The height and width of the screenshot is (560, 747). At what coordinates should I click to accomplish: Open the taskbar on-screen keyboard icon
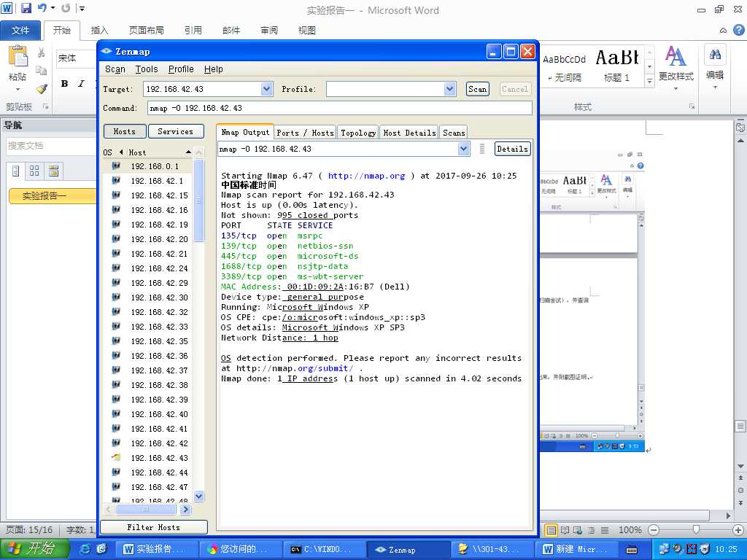point(632,550)
